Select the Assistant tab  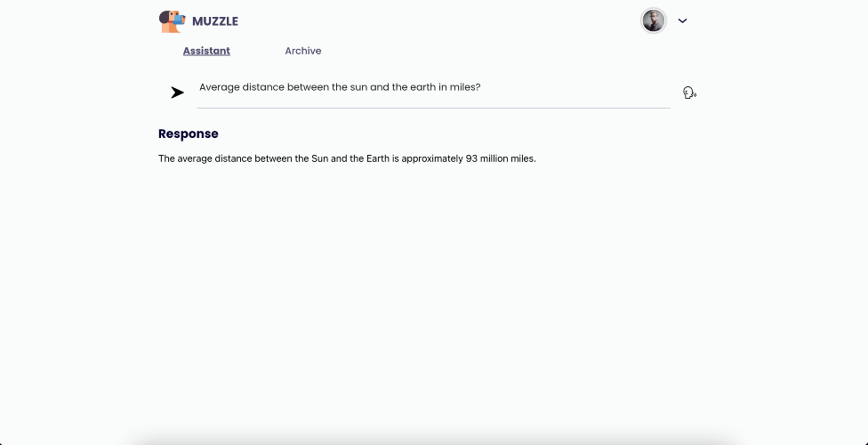[206, 51]
